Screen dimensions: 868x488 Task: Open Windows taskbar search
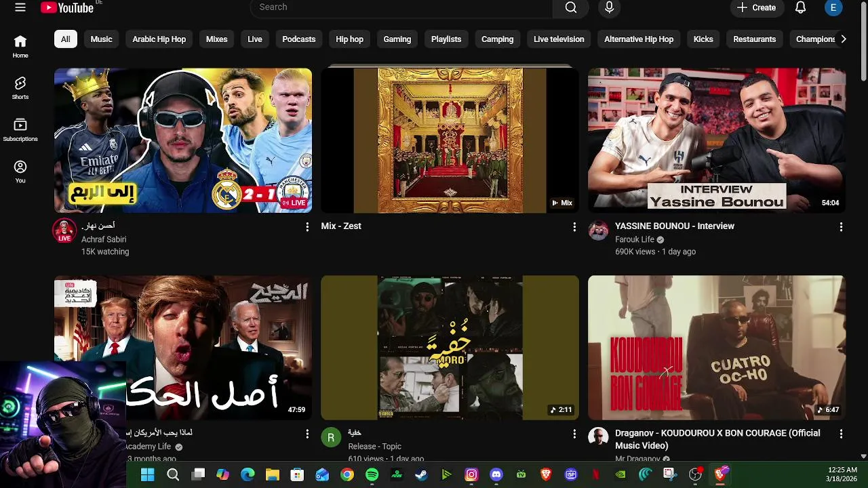pos(173,475)
